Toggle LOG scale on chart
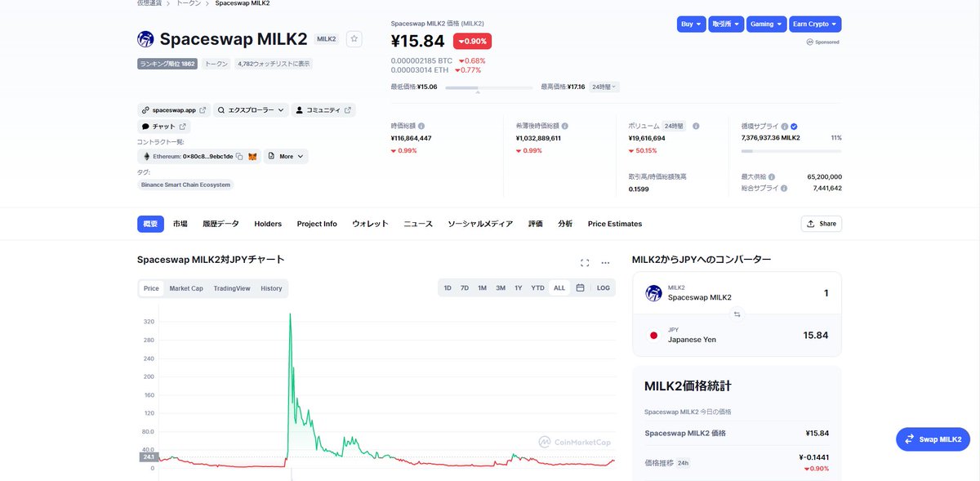Screen dimensions: 980x481 [604, 288]
